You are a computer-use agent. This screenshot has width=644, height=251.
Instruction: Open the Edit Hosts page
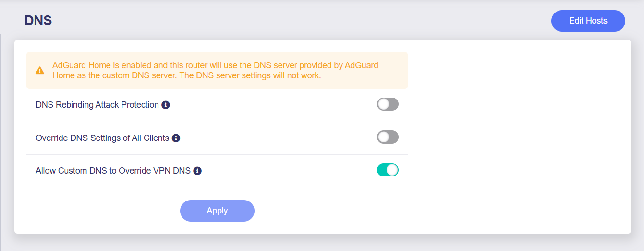pos(588,21)
